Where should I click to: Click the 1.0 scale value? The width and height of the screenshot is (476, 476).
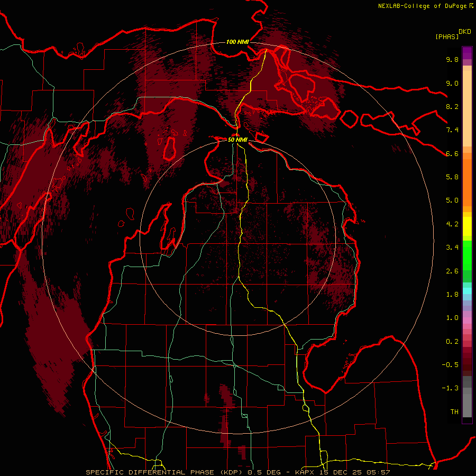coord(452,318)
